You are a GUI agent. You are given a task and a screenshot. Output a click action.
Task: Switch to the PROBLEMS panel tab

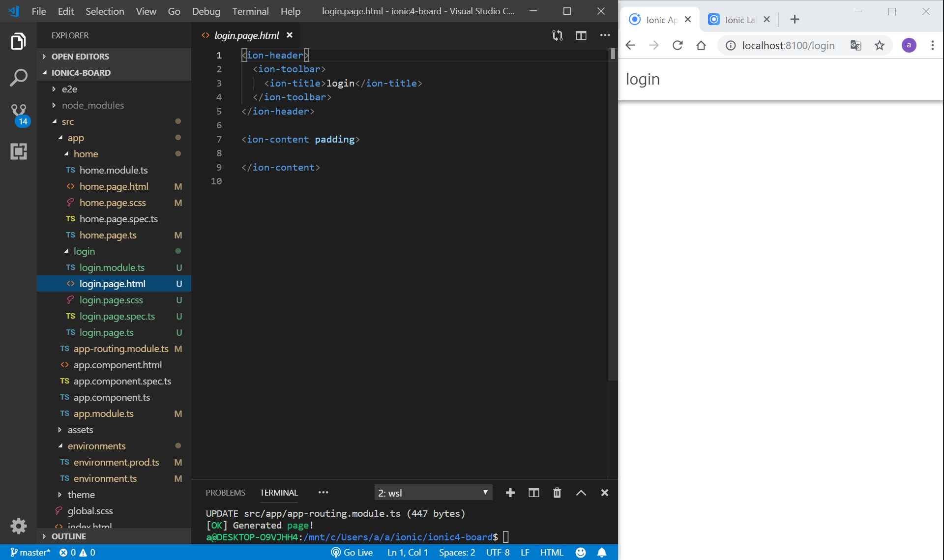click(x=225, y=493)
